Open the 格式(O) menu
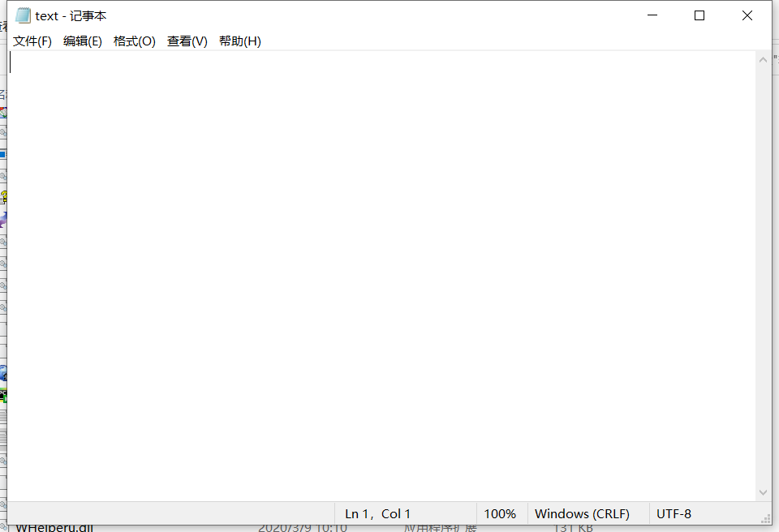The image size is (779, 532). (x=134, y=41)
